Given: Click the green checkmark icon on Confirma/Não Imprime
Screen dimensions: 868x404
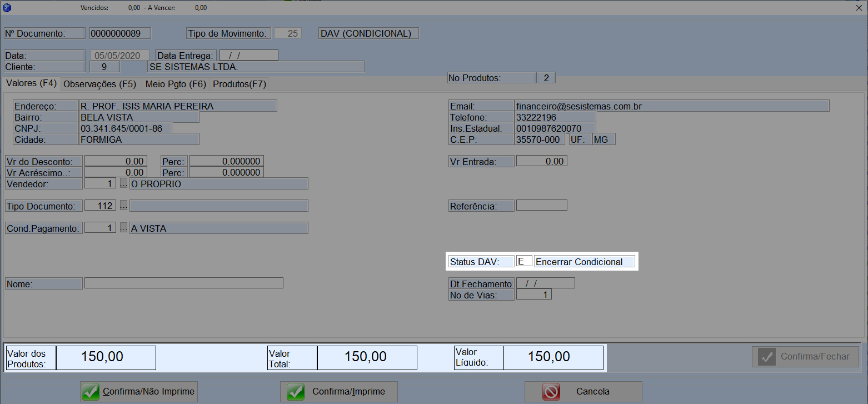Looking at the screenshot, I should tap(91, 392).
